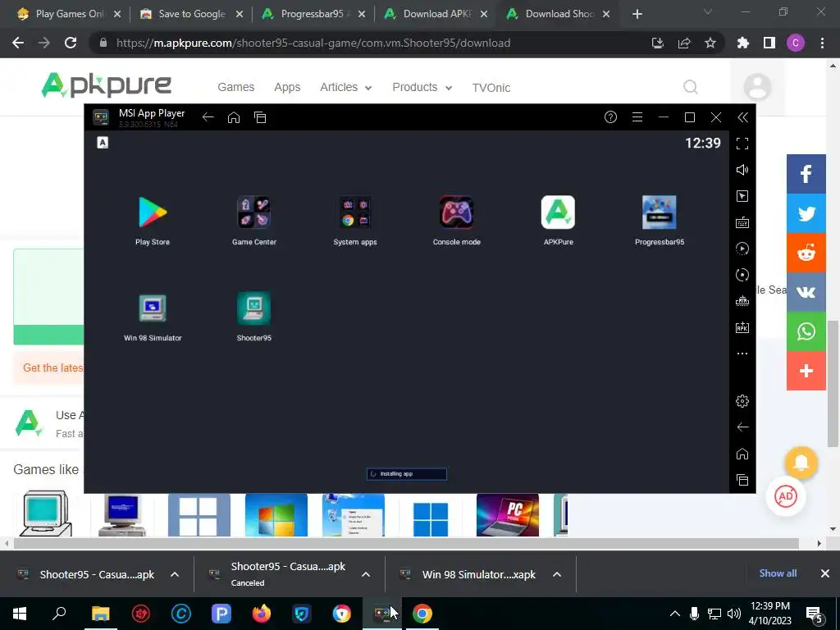Open MSI App Player hamburger menu
This screenshot has width=840, height=630.
coord(637,116)
